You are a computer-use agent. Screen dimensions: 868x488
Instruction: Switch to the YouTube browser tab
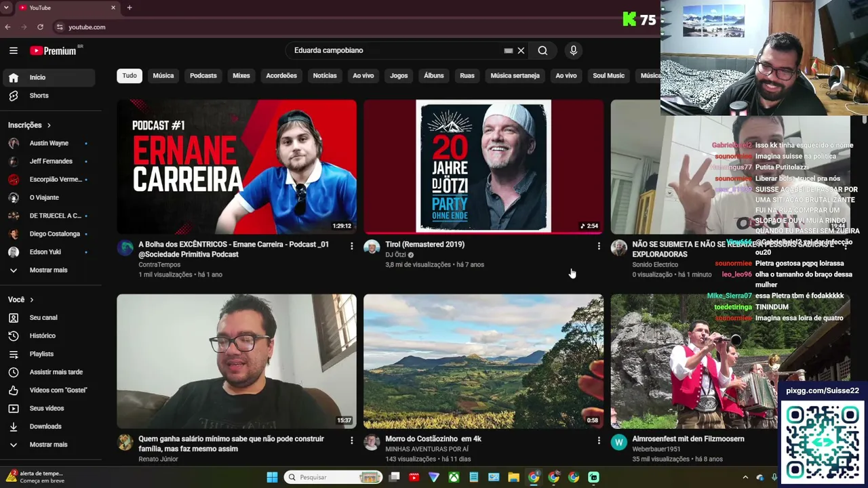[x=66, y=7]
